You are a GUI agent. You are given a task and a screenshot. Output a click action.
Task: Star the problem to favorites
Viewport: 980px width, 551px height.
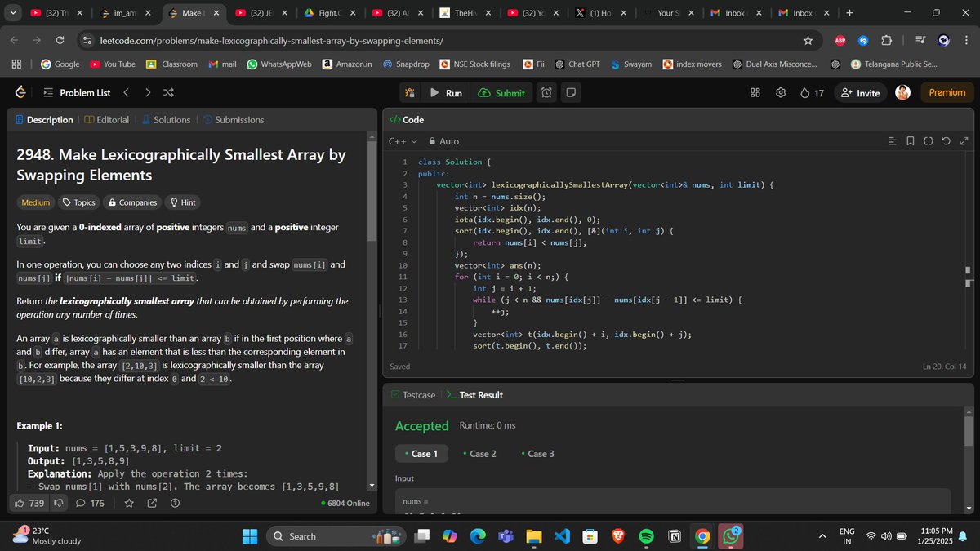click(x=129, y=504)
